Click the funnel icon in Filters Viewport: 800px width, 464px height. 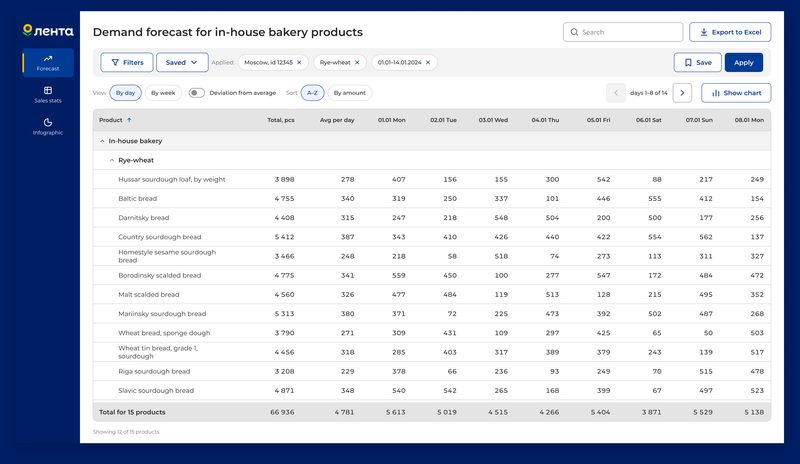pos(115,62)
